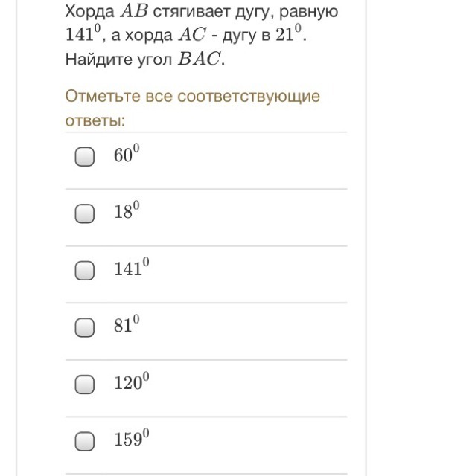Click the 159° answer label text
475x476 pixels.
coord(131,440)
